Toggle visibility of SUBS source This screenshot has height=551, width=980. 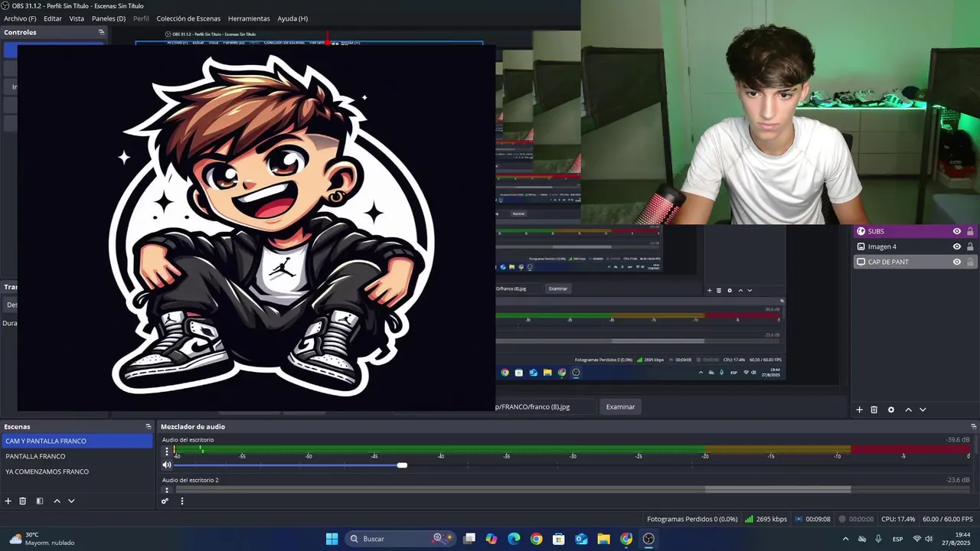pos(956,231)
